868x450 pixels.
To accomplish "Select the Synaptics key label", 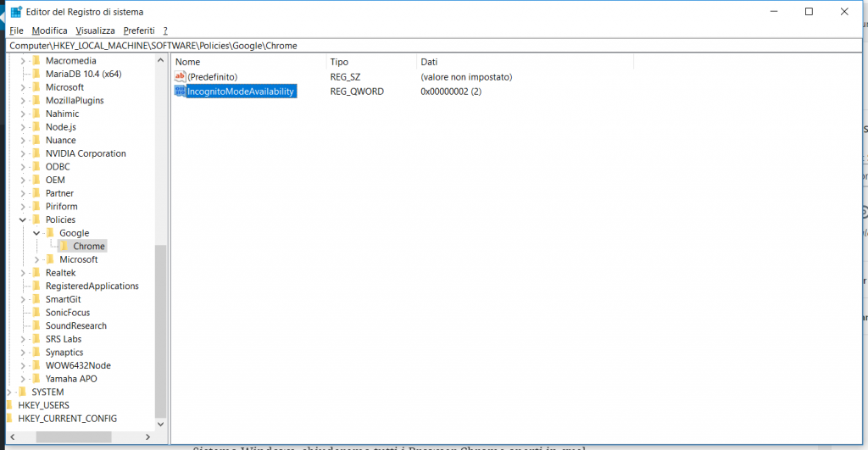I will [64, 353].
